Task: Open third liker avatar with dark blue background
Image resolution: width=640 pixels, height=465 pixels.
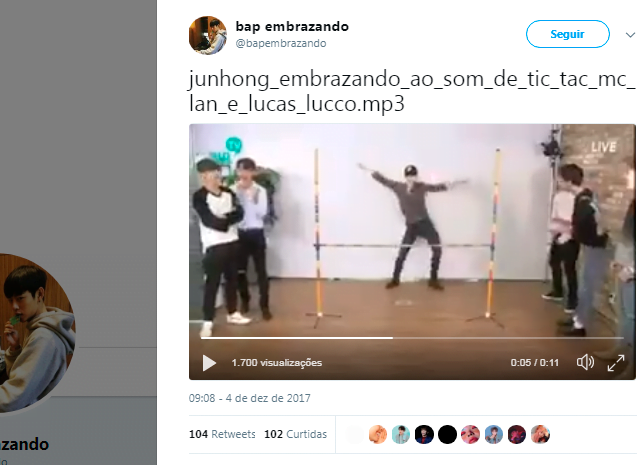Action: (424, 434)
